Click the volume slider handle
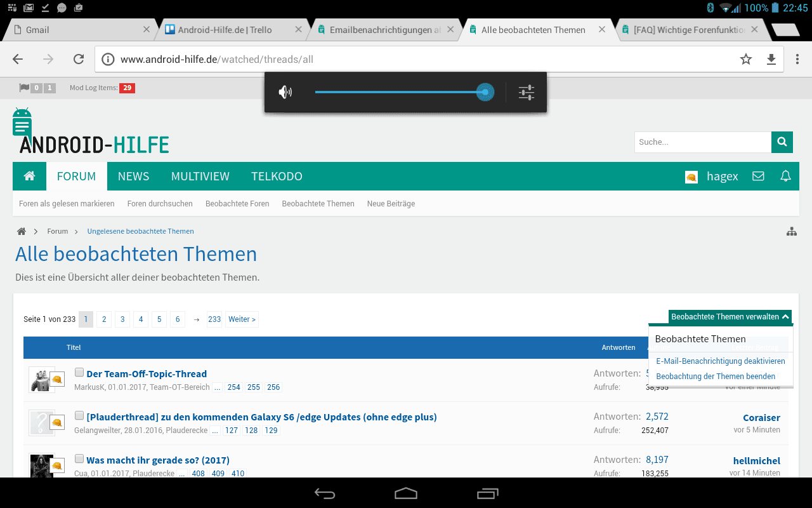 click(x=485, y=93)
